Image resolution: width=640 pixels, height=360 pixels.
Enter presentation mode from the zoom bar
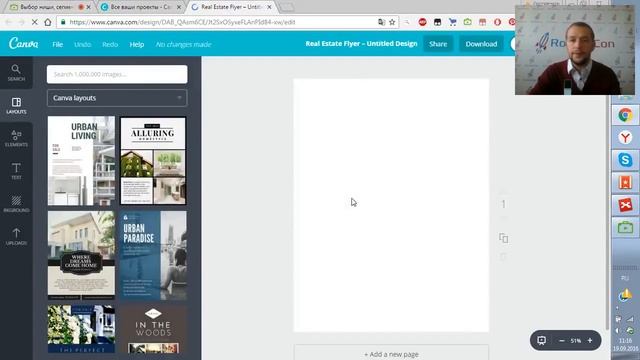click(x=542, y=340)
